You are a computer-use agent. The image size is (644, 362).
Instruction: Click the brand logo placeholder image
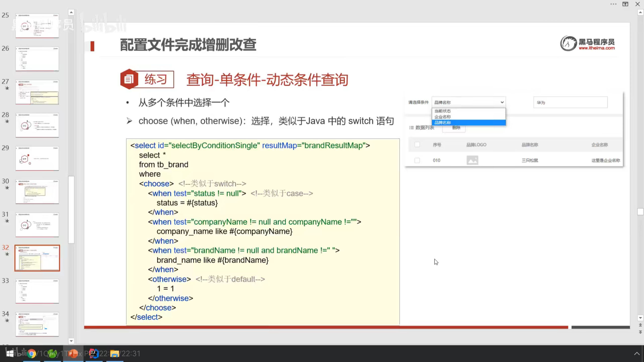(x=472, y=160)
